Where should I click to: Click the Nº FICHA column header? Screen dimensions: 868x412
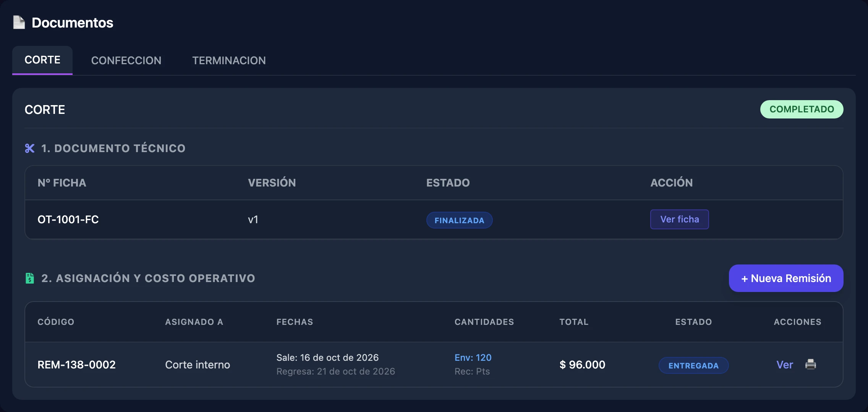62,183
